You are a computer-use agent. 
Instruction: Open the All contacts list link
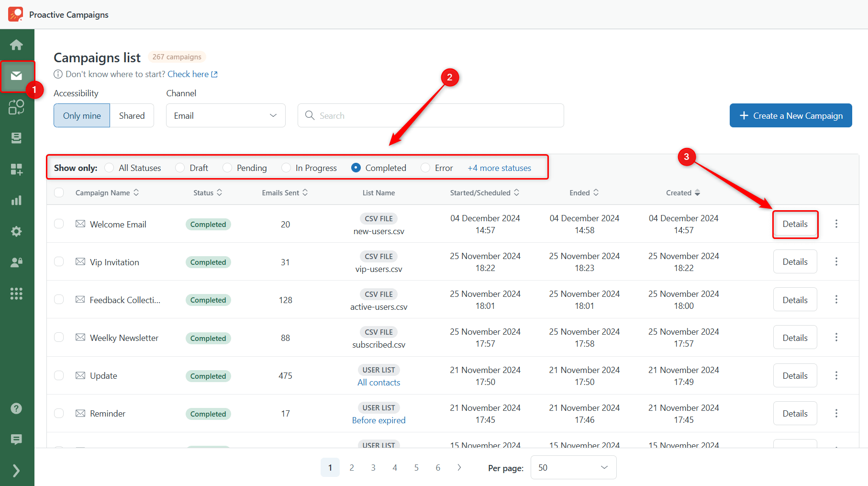point(378,382)
